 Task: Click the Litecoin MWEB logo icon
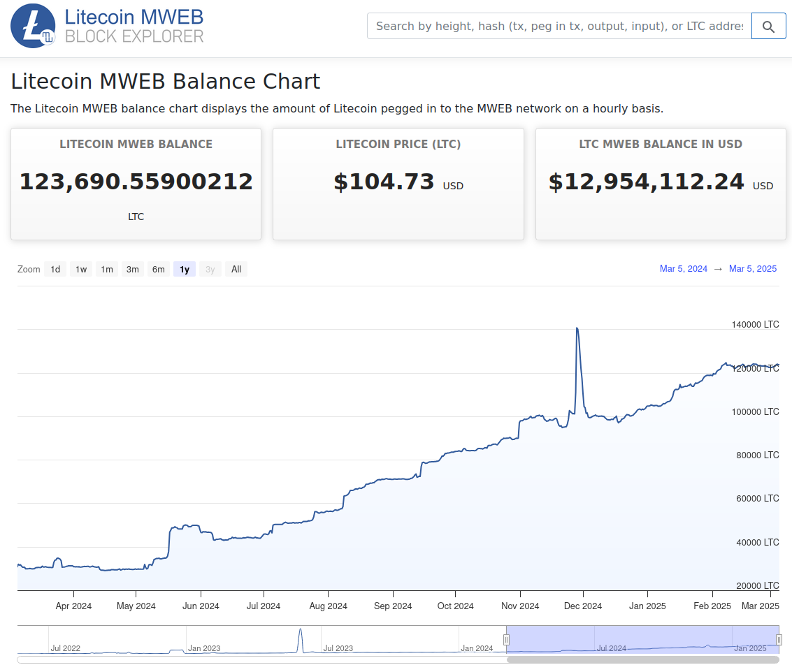tap(33, 26)
